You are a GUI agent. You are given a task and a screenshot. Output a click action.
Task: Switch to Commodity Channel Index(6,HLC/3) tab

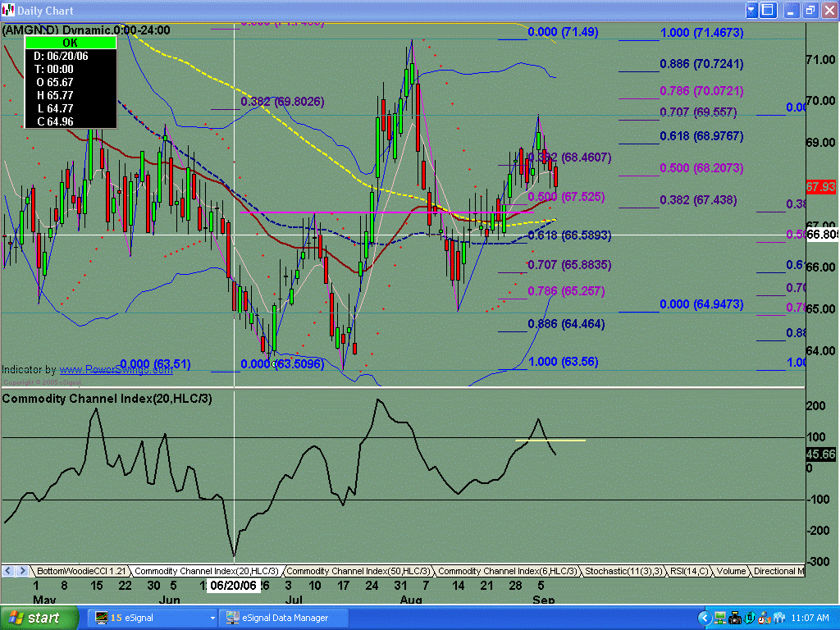[507, 571]
